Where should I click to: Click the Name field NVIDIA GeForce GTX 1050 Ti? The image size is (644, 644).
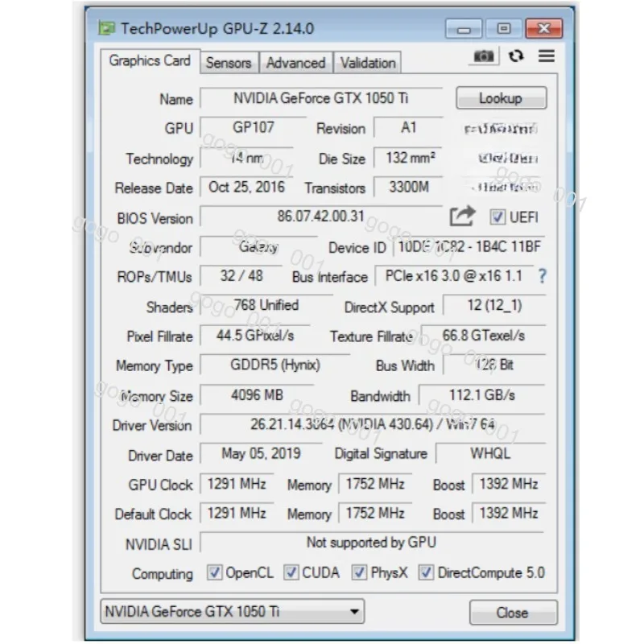tap(321, 98)
